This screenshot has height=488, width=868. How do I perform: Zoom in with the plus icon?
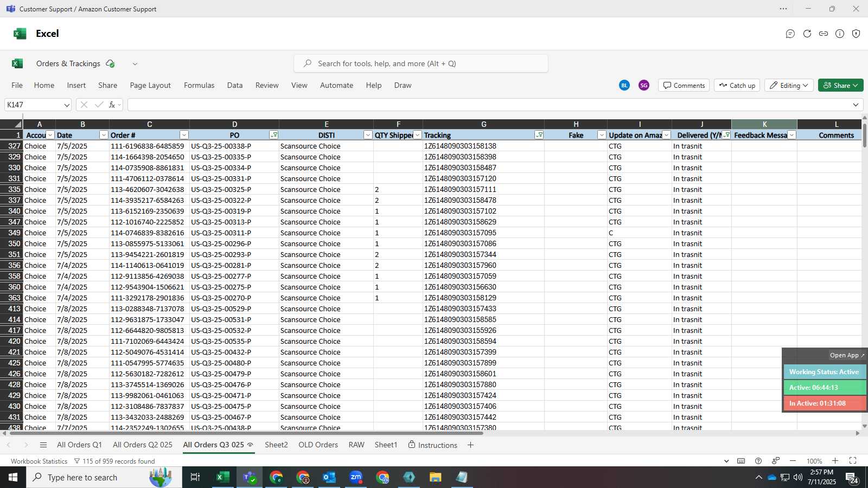[835, 461]
